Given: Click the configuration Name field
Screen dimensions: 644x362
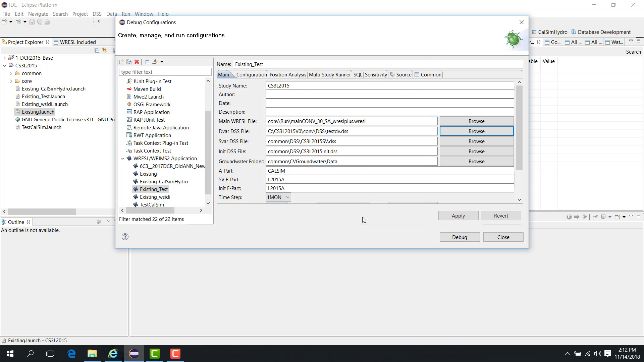Looking at the screenshot, I should coord(378,64).
